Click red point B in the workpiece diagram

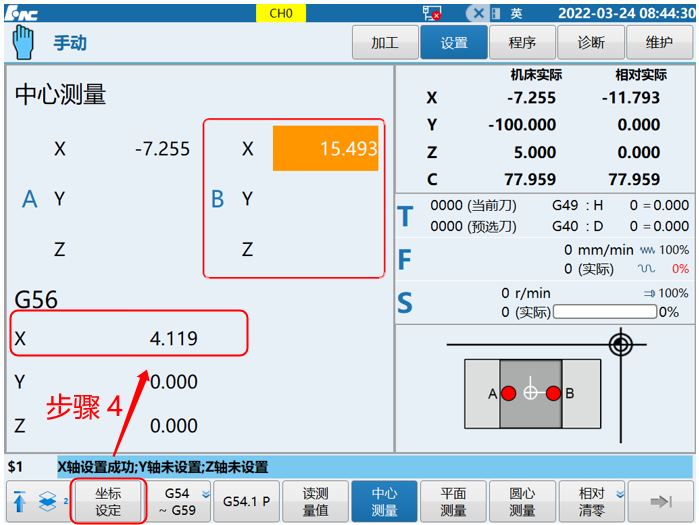(x=552, y=393)
